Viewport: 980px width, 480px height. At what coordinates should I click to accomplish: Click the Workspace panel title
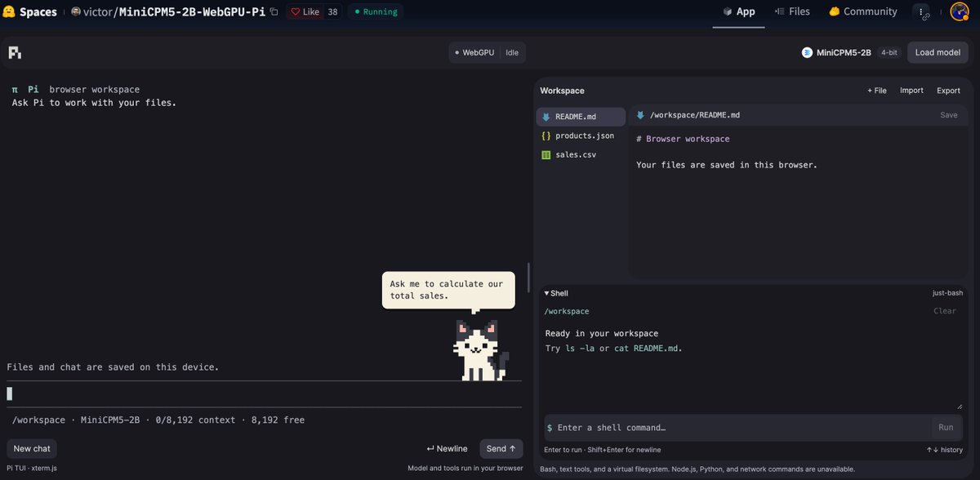point(562,91)
